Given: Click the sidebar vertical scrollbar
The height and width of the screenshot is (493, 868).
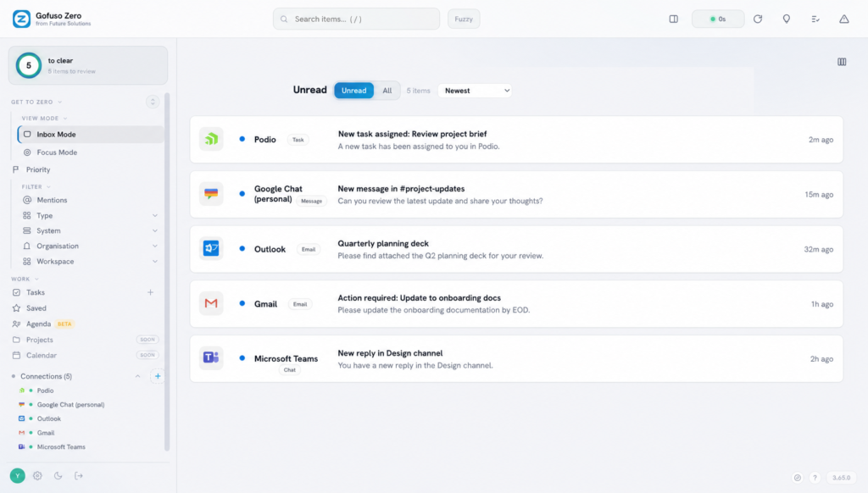Looking at the screenshot, I should coord(167,271).
